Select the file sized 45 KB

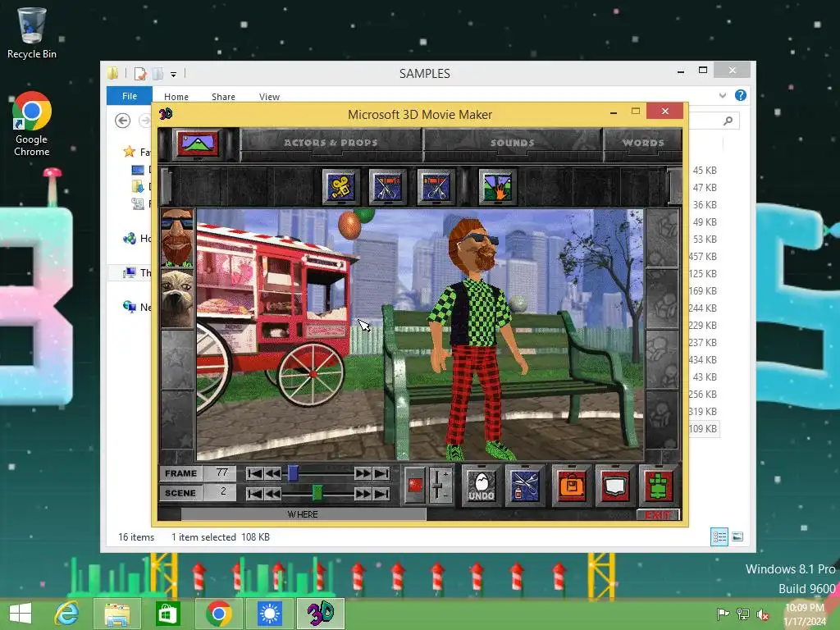point(705,171)
